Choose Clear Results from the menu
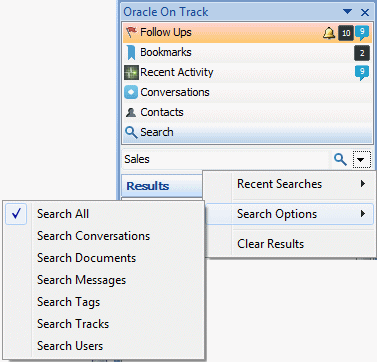The height and width of the screenshot is (362, 377). [289, 244]
